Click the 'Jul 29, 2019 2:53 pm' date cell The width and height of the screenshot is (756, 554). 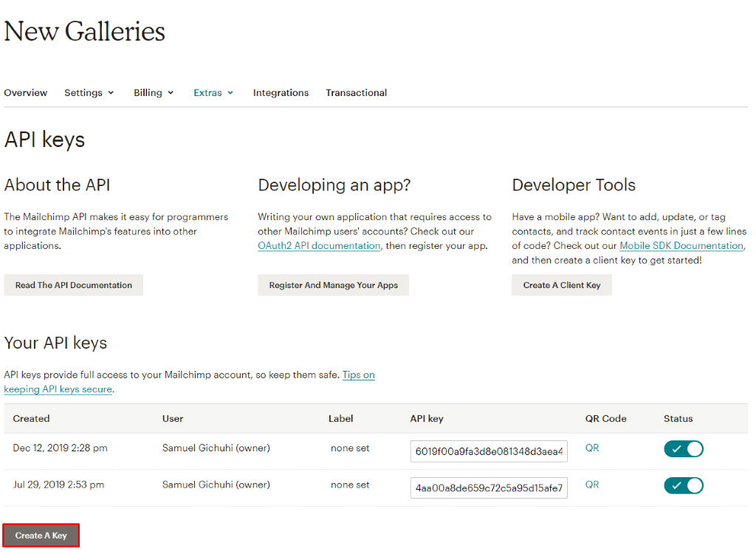click(58, 485)
